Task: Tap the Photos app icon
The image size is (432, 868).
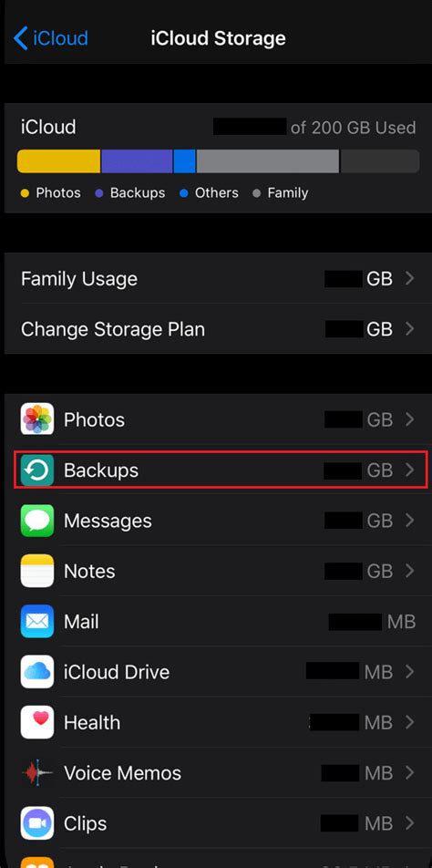Action: coord(37,419)
